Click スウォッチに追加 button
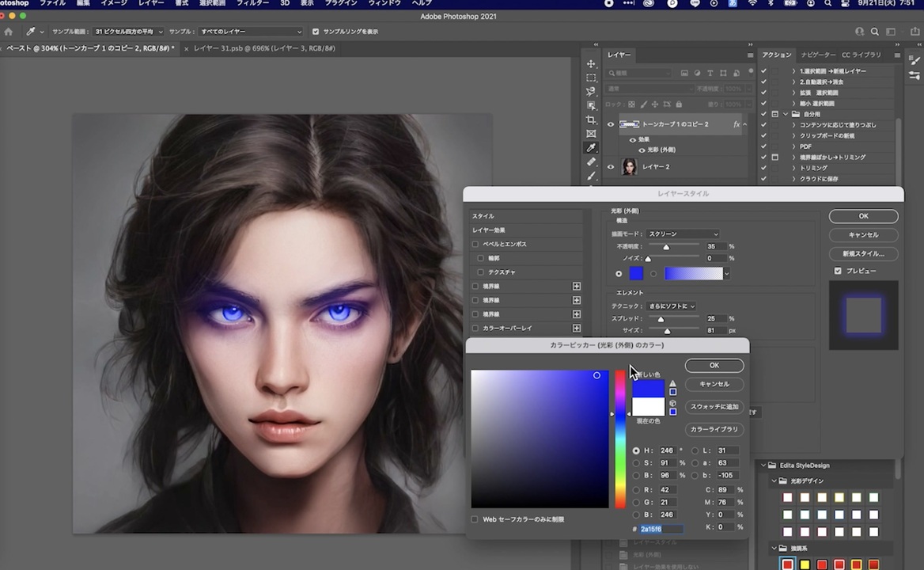The image size is (924, 570). click(714, 407)
